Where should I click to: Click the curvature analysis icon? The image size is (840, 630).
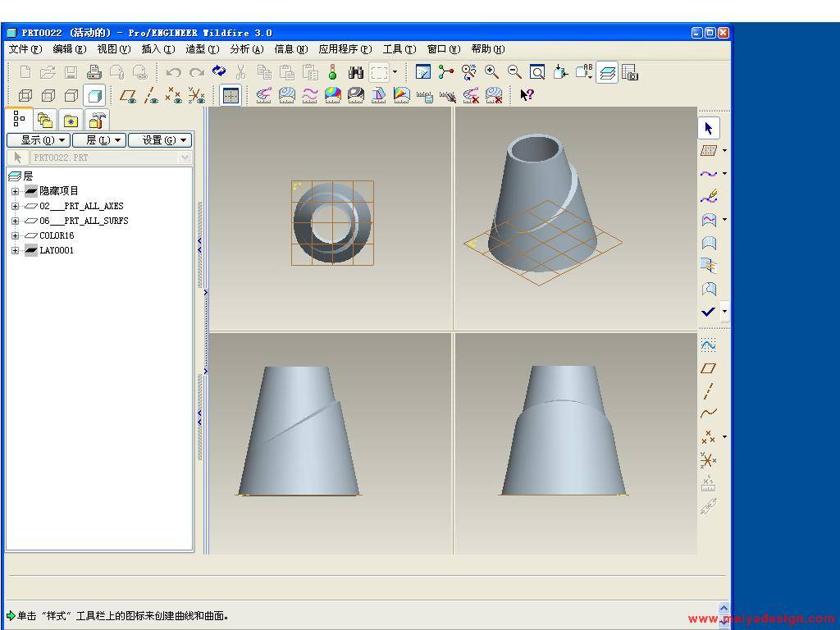pyautogui.click(x=263, y=95)
